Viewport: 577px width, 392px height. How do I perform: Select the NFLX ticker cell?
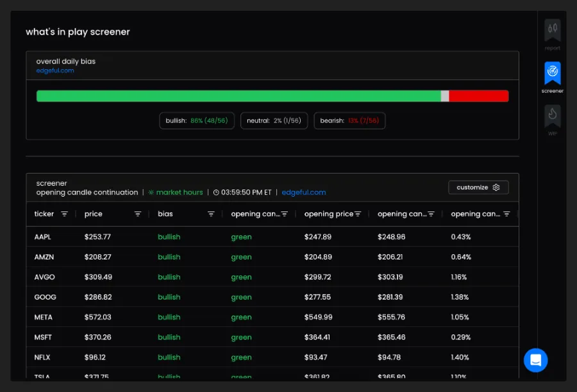(42, 357)
